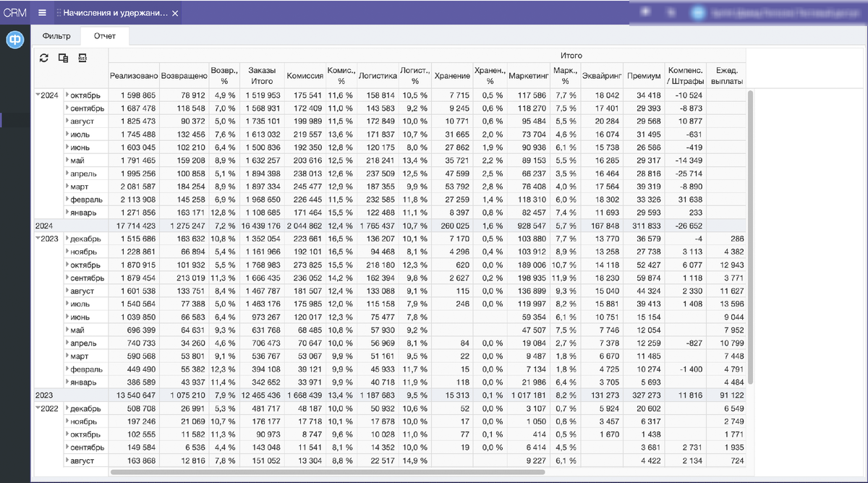
Task: Refresh the report with the reload icon
Action: [x=44, y=58]
